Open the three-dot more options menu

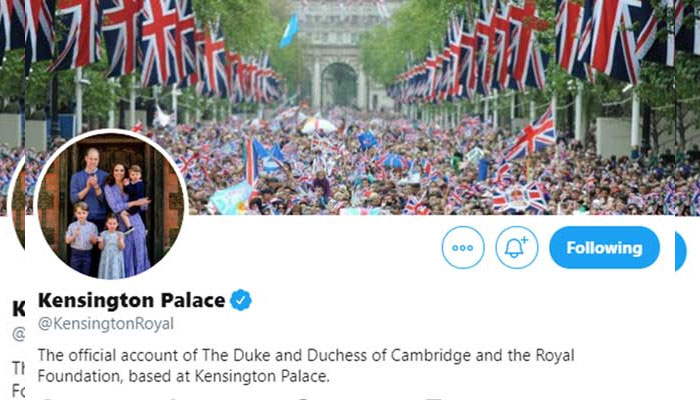tap(463, 248)
